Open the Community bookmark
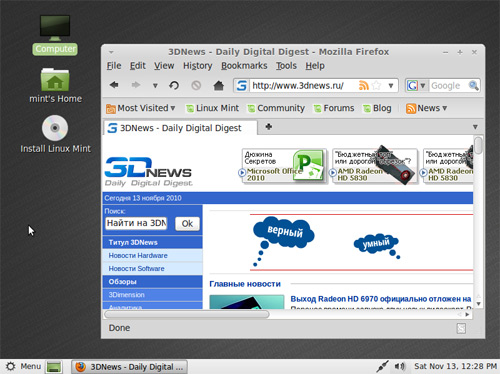 276,108
